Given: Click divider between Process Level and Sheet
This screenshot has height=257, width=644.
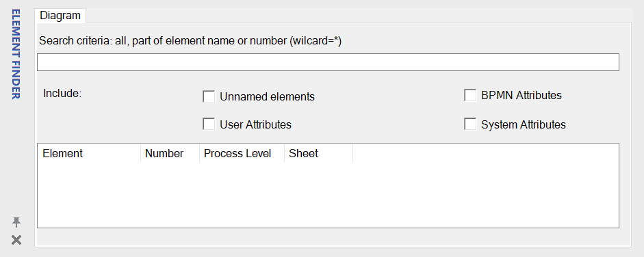Looking at the screenshot, I should (284, 153).
